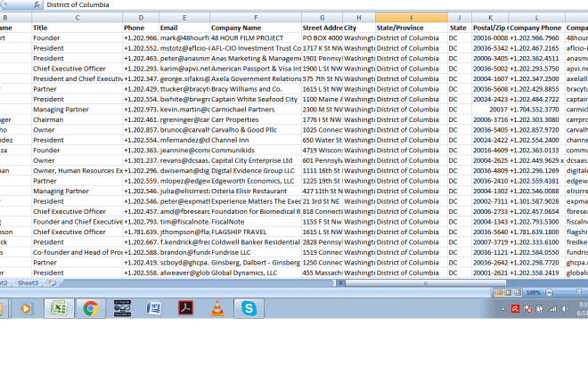Select column I header
This screenshot has width=588, height=392.
pyautogui.click(x=412, y=17)
